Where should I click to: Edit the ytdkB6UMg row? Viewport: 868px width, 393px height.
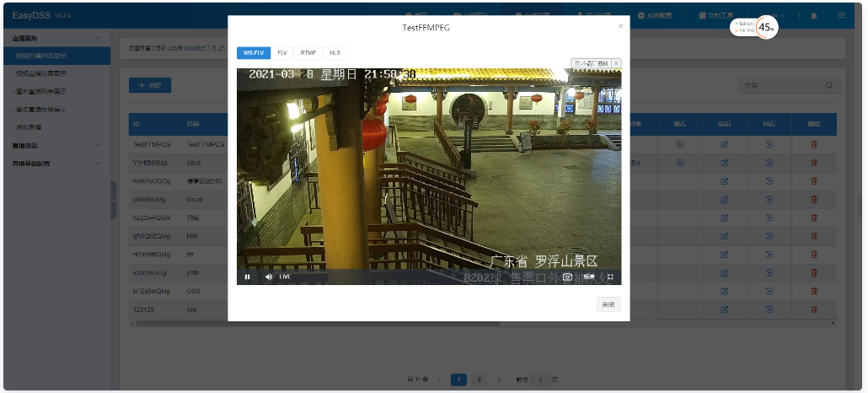click(724, 200)
